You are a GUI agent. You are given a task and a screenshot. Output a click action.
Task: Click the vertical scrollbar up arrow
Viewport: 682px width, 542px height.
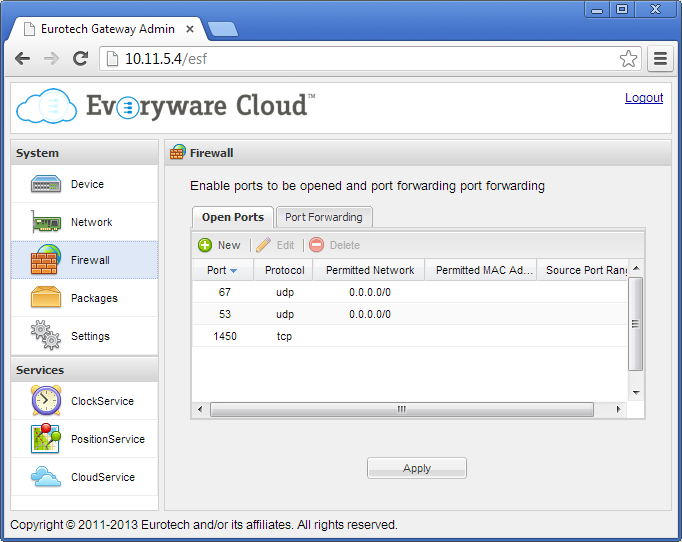(636, 268)
